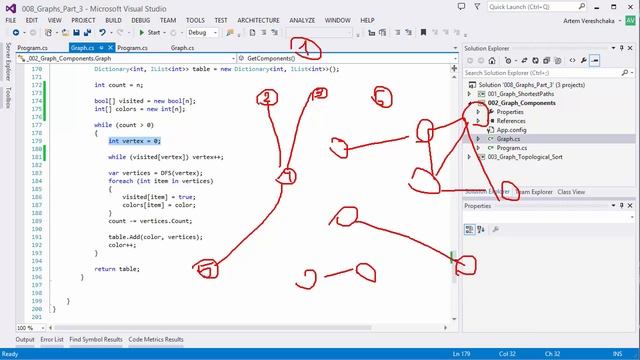This screenshot has height=360, width=640.
Task: Expand the Program.cs node in Solution Explorer
Action: [x=478, y=148]
